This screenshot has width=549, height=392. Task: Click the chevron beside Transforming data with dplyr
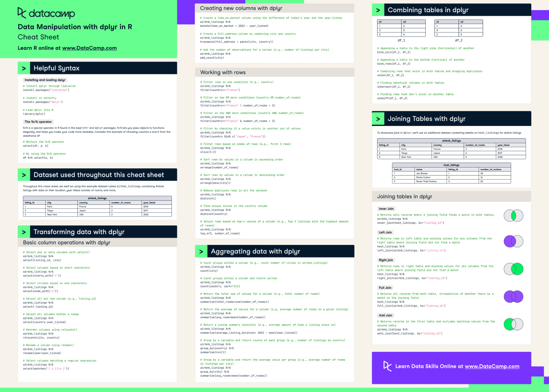click(x=24, y=232)
